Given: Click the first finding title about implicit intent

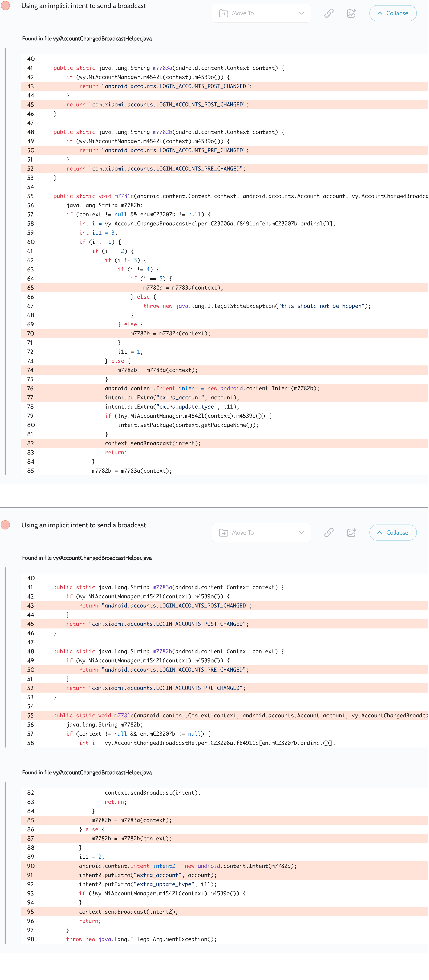Looking at the screenshot, I should point(83,6).
